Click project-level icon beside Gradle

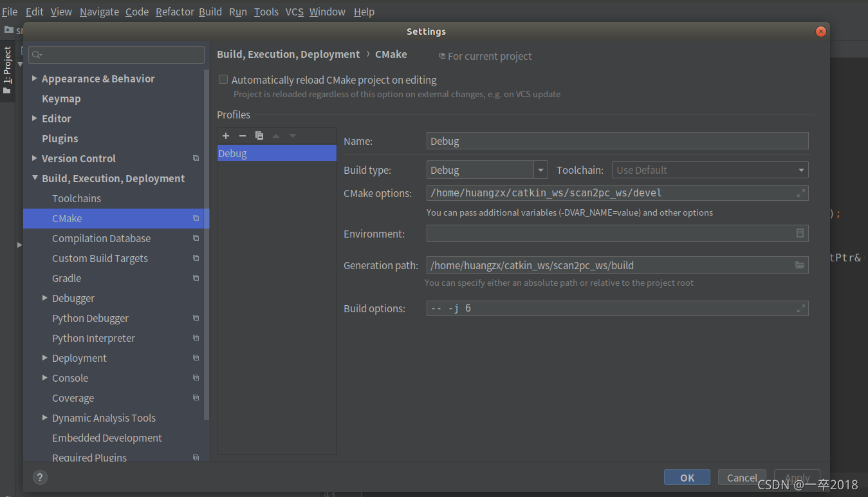[196, 278]
